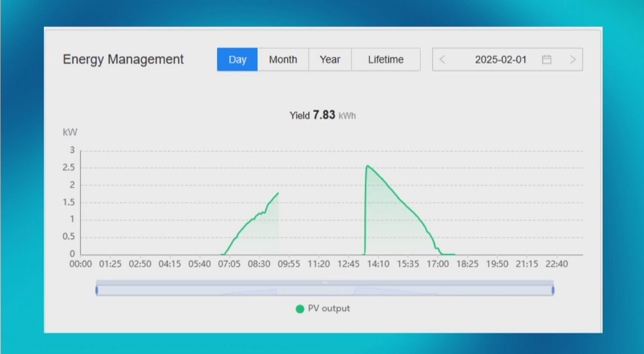
Task: Advance to next day with right arrow
Action: point(572,60)
